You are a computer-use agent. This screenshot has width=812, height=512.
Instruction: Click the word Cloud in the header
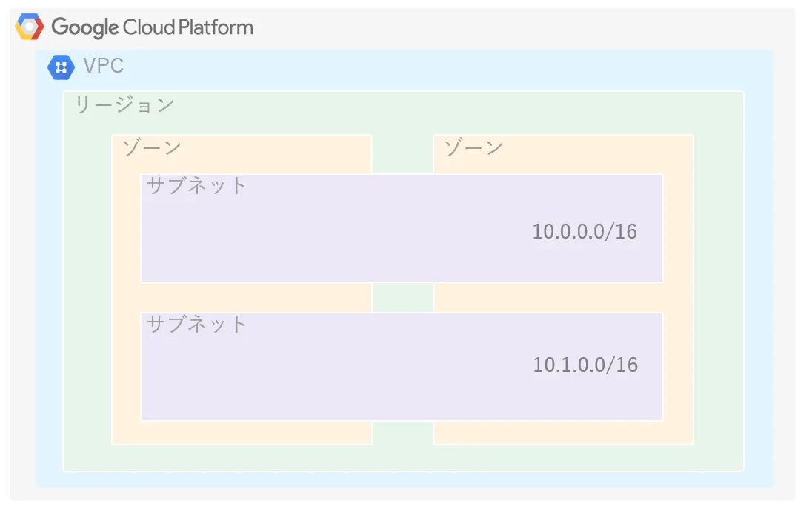[x=149, y=27]
